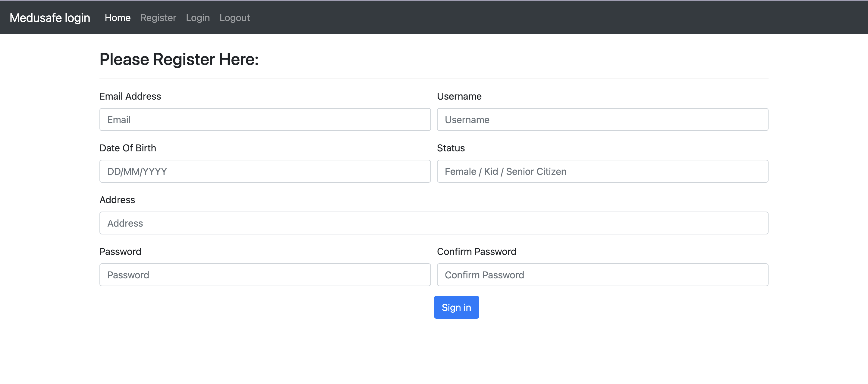
Task: Click the Username label text
Action: [459, 96]
